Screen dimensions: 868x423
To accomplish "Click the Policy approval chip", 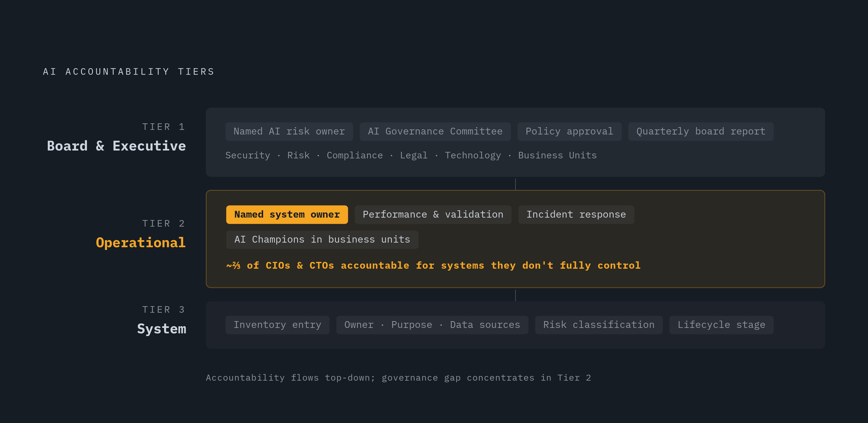I will pos(569,131).
